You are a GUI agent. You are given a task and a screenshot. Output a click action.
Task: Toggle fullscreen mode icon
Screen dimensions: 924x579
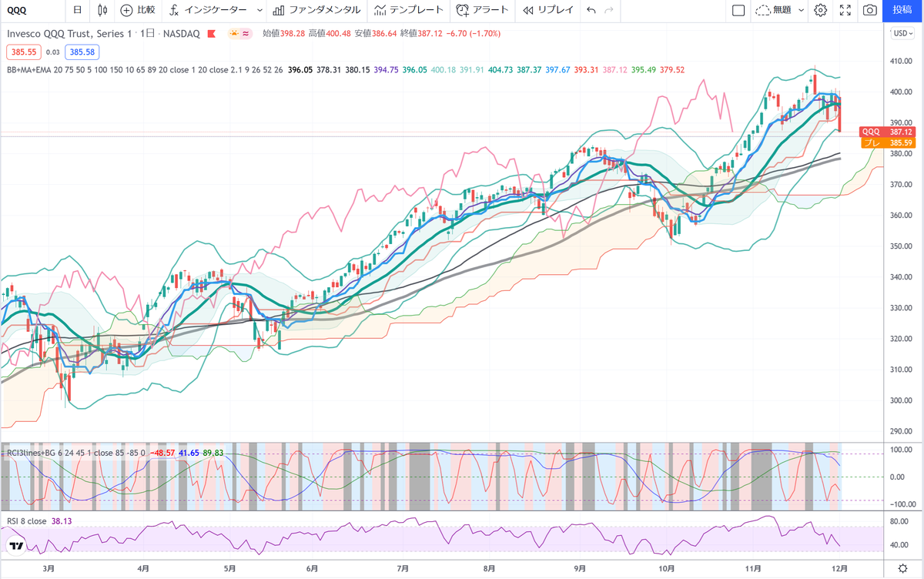pos(845,10)
